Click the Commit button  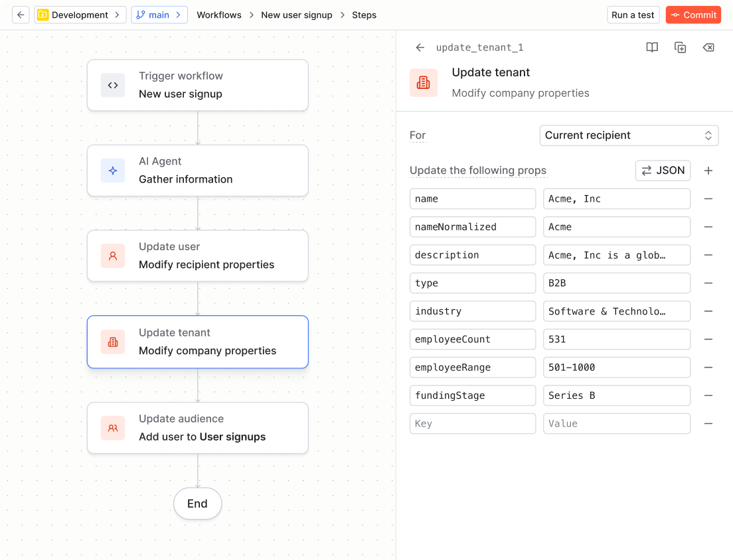pos(693,15)
